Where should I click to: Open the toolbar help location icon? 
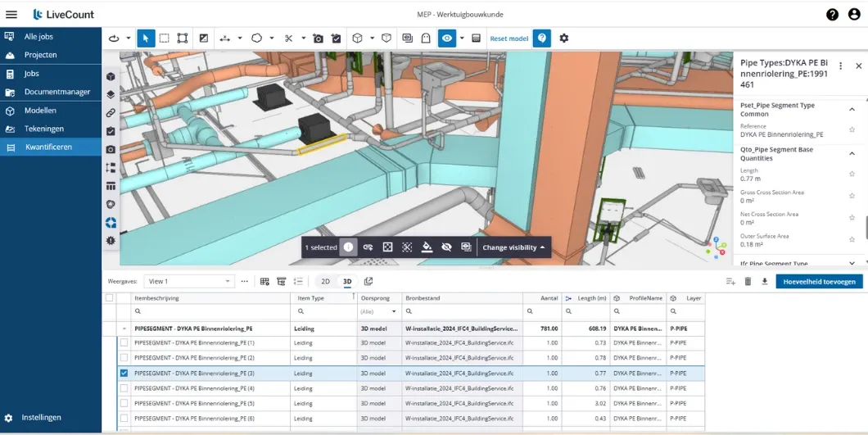click(x=542, y=39)
